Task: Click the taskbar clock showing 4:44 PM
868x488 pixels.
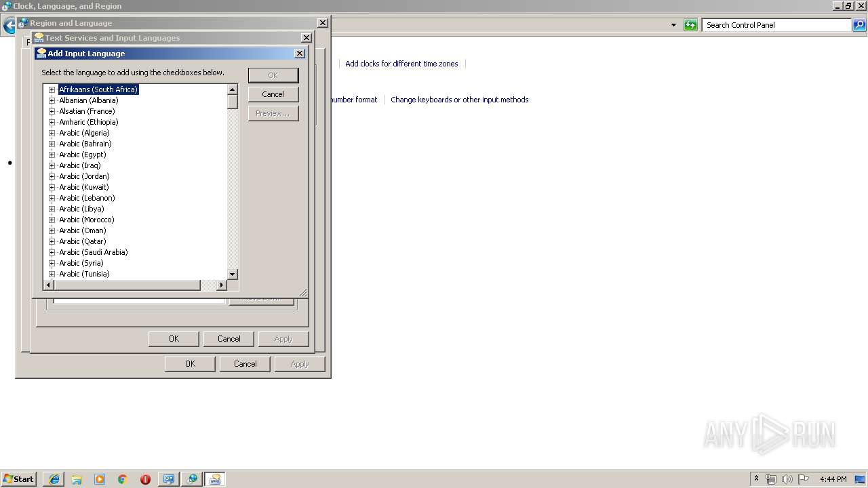Action: pos(833,479)
